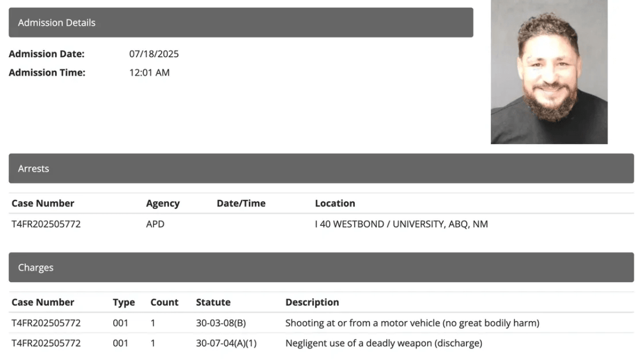Click the Date/Time column header
Image resolution: width=644 pixels, height=362 pixels.
click(241, 204)
